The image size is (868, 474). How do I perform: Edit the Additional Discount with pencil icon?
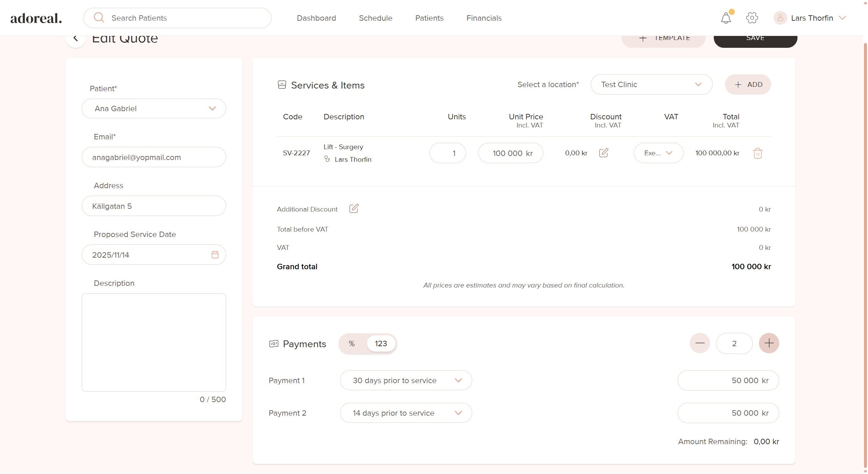pos(354,209)
